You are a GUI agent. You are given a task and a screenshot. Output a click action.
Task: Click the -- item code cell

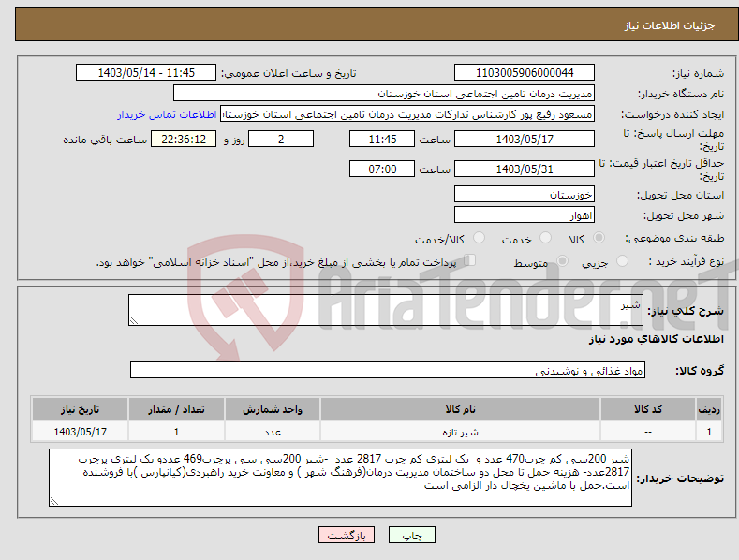647,432
